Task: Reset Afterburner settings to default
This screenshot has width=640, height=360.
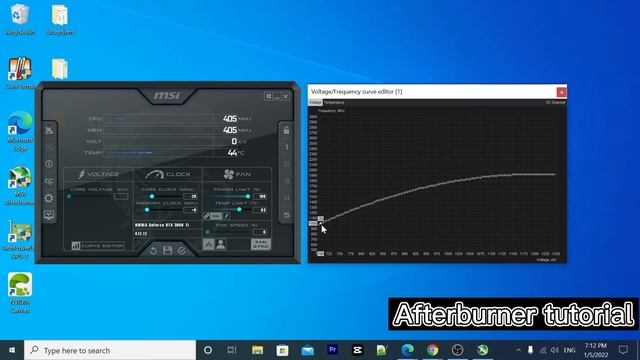Action: [x=153, y=251]
